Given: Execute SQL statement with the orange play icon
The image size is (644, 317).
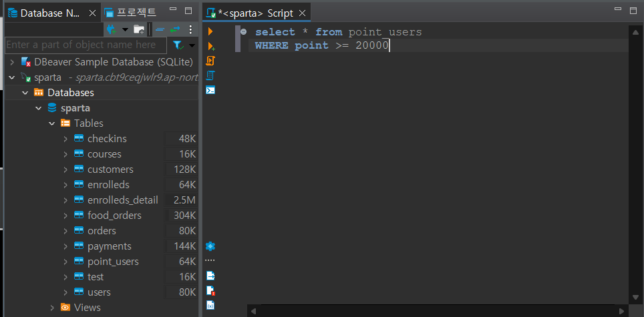Looking at the screenshot, I should (x=210, y=31).
